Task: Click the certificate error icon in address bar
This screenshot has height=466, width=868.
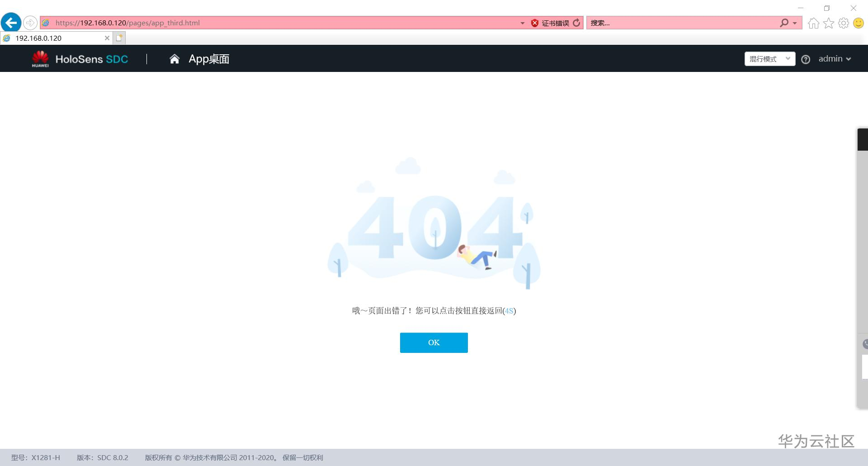Action: tap(534, 23)
